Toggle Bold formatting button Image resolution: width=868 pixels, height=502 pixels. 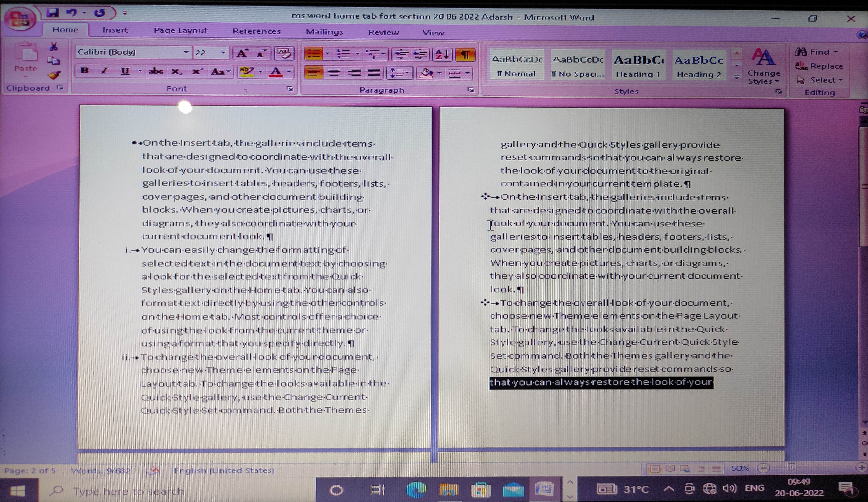(x=84, y=71)
